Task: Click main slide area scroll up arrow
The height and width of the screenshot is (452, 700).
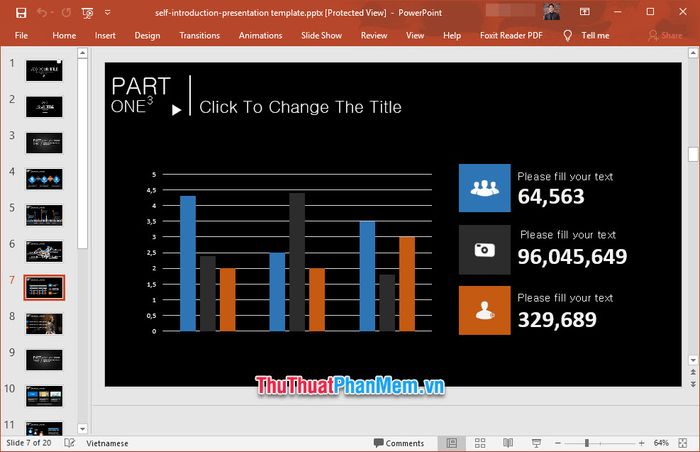Action: pos(693,53)
